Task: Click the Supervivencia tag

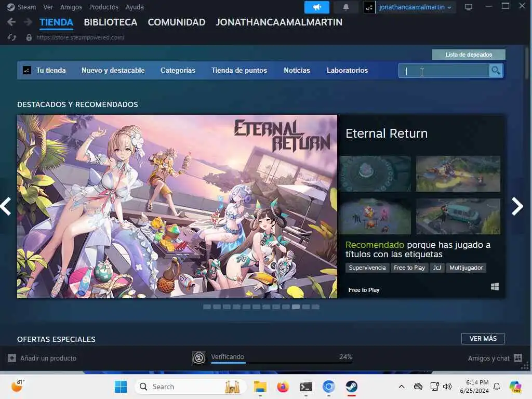Action: [x=367, y=268]
